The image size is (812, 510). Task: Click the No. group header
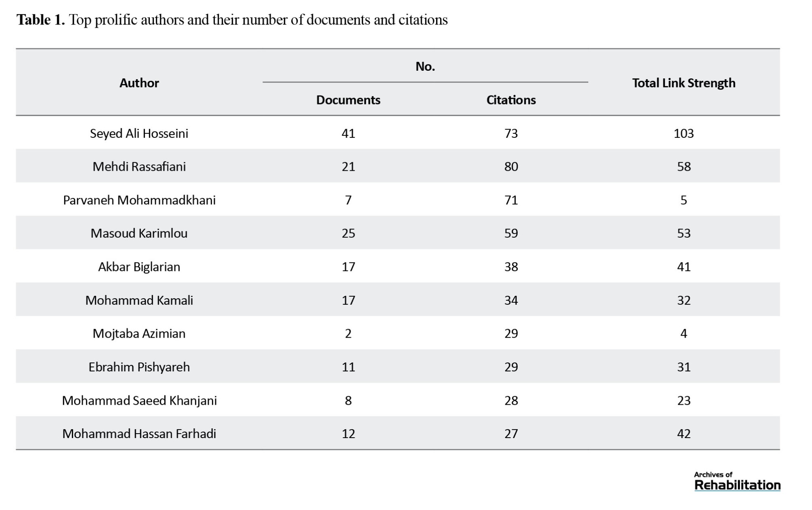point(425,66)
